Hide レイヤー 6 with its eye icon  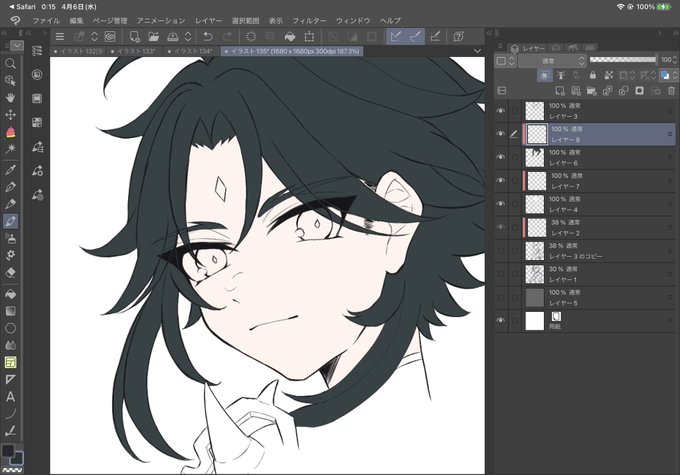500,157
